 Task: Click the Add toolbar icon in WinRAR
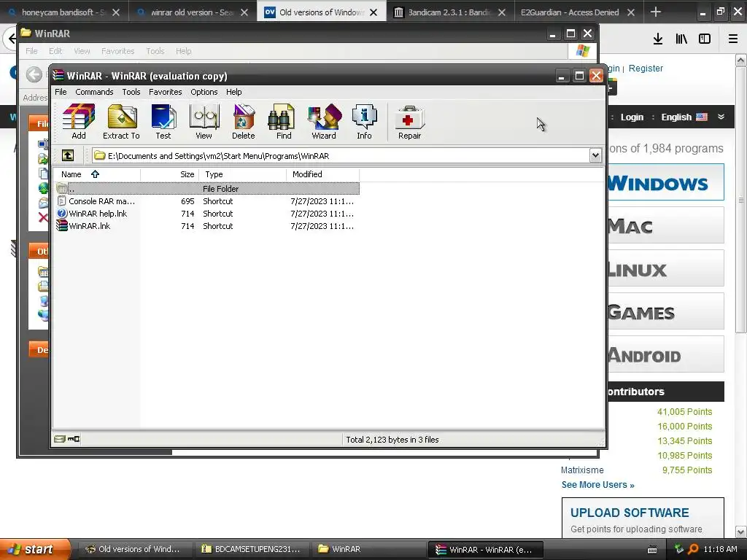pos(79,122)
